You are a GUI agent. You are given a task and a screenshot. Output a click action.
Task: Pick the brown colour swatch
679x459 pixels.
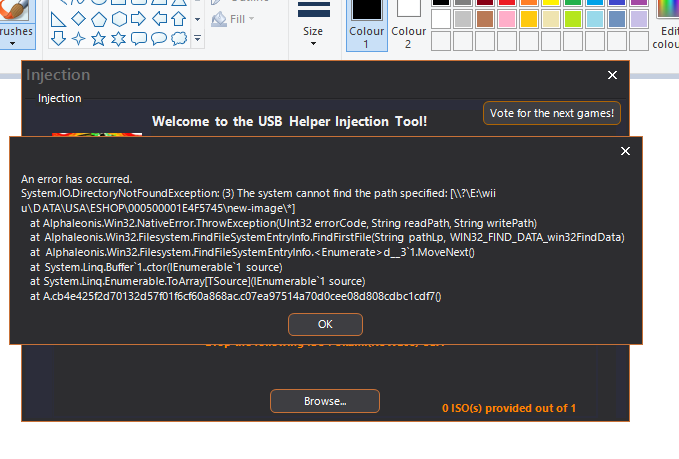[x=485, y=19]
